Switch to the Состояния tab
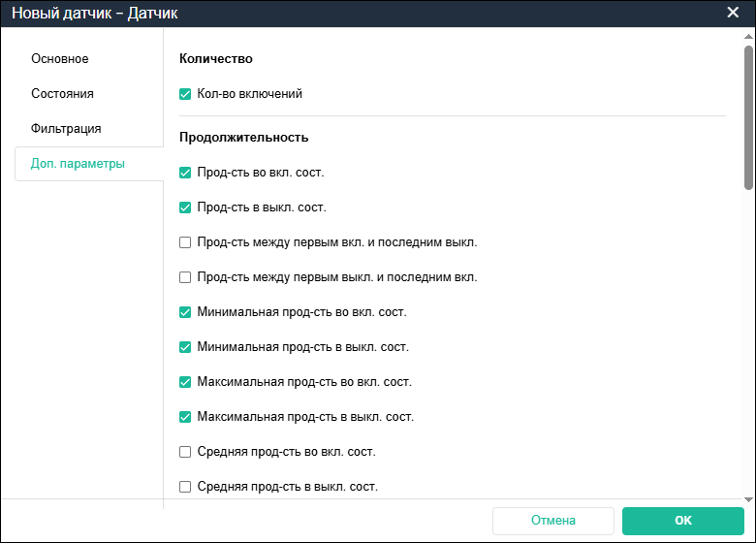 tap(62, 94)
